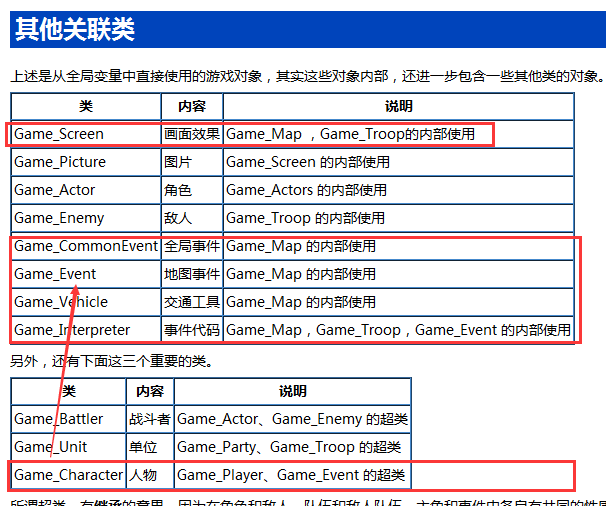Image resolution: width=606 pixels, height=506 pixels.
Task: Click the Game_Vehicle cell
Action: (86, 302)
